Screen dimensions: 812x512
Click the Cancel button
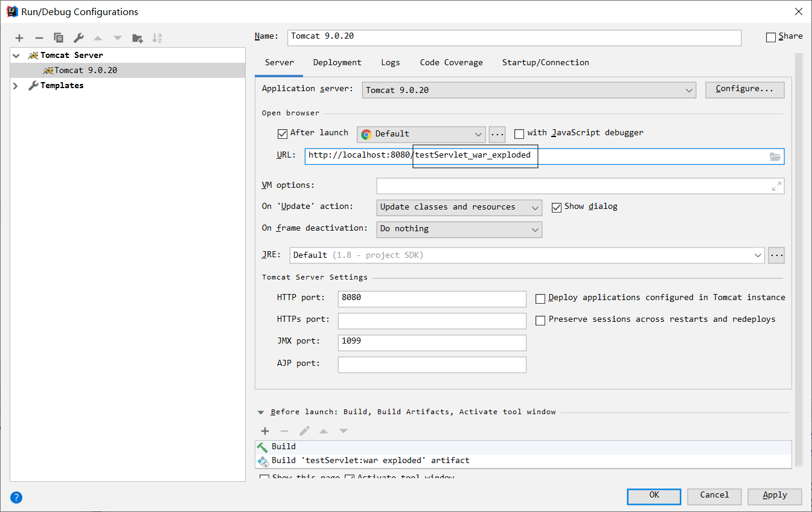pyautogui.click(x=714, y=496)
